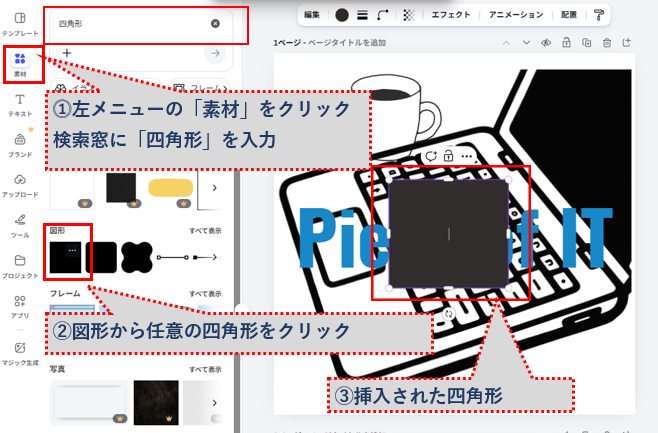Open the アプリ (Apps) sidebar panel

click(x=20, y=306)
